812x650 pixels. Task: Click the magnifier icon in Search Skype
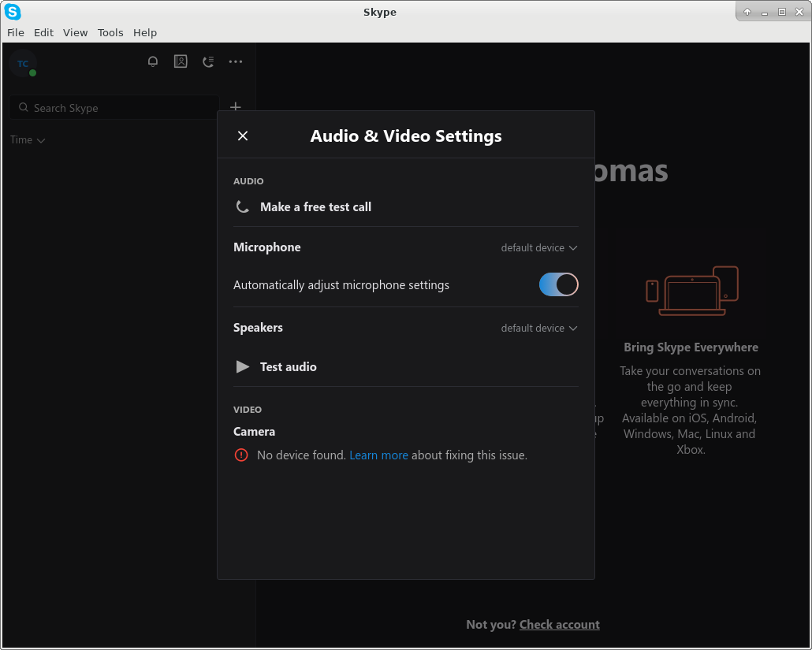coord(24,108)
